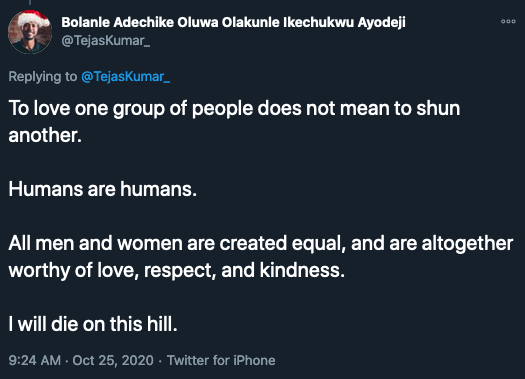
Task: Select the word "another." in the tweet
Action: 45,136
